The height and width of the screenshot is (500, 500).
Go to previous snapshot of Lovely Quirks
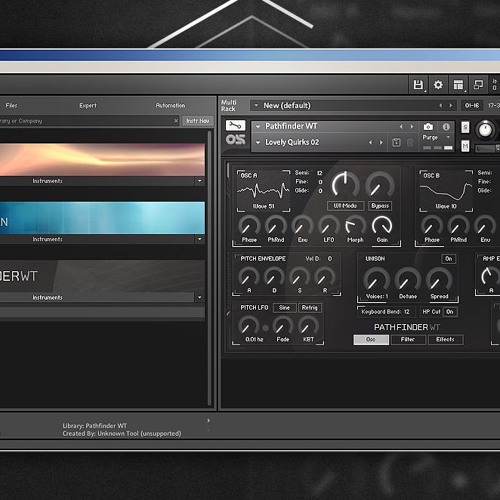point(370,143)
